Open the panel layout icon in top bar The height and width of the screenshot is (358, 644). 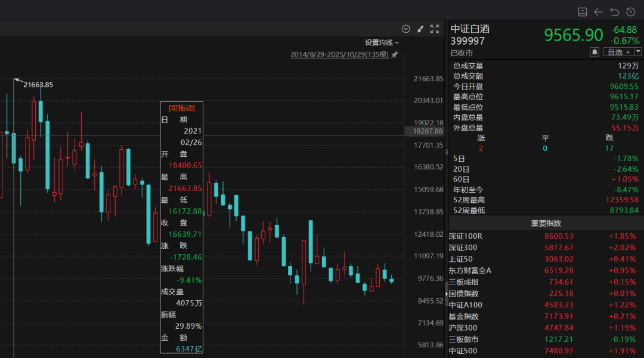tap(583, 12)
